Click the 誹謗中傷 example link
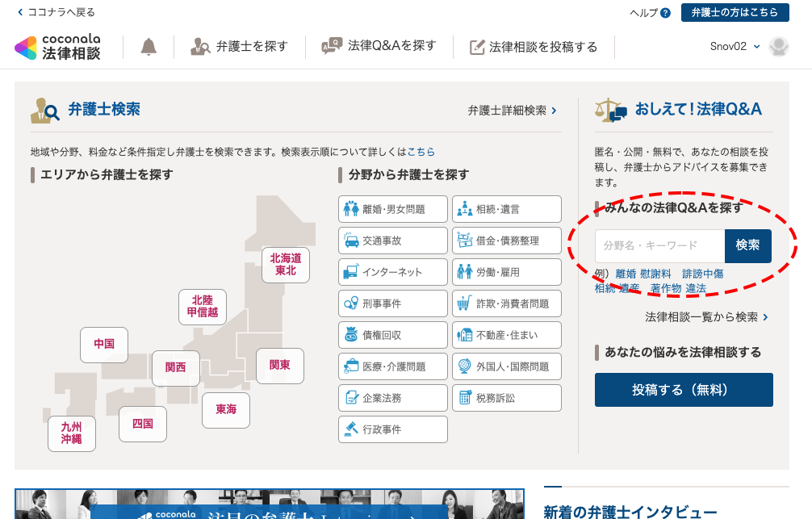Screen dimensions: 812x519 [x=702, y=274]
